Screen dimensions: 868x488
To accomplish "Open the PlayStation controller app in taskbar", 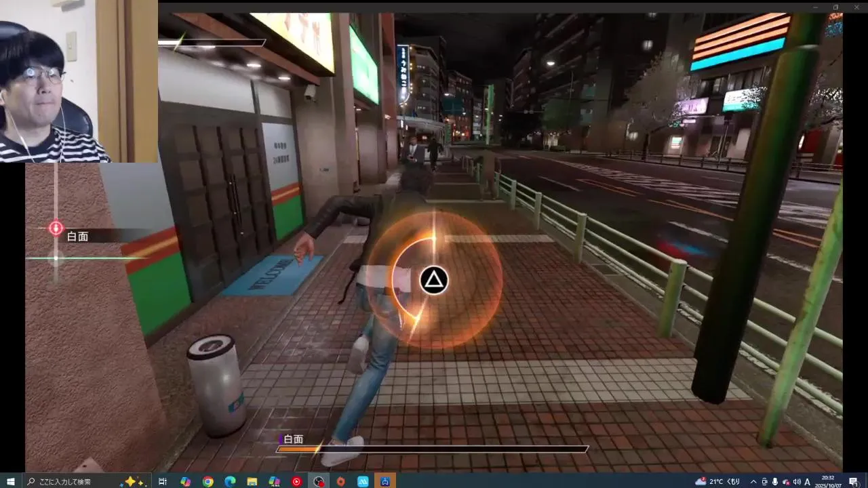I will pos(385,481).
